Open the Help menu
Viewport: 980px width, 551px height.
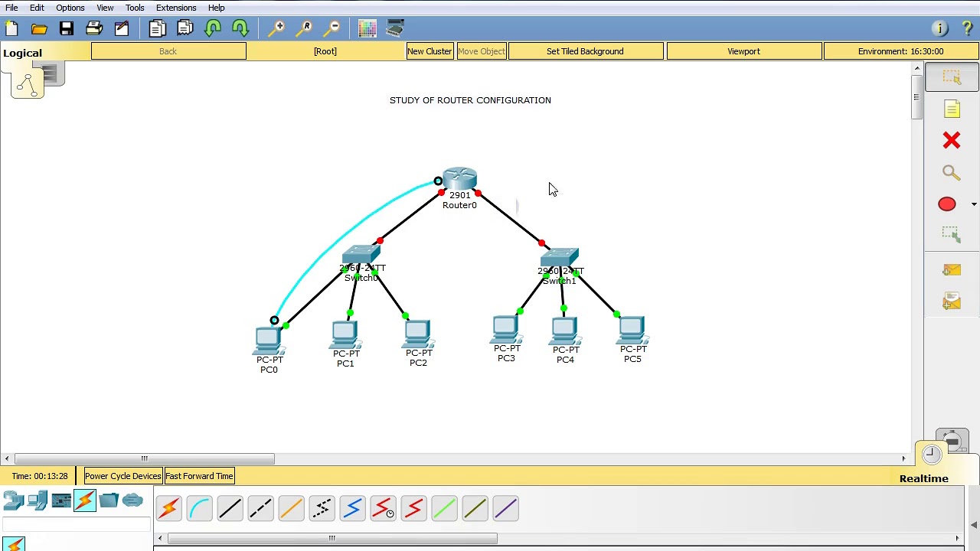pyautogui.click(x=216, y=8)
